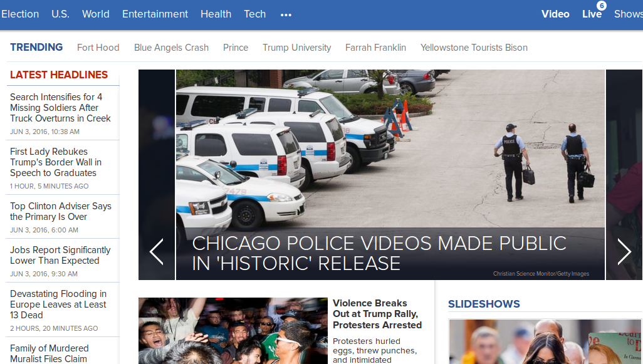Open the Election section
This screenshot has width=643, height=364.
(x=20, y=14)
